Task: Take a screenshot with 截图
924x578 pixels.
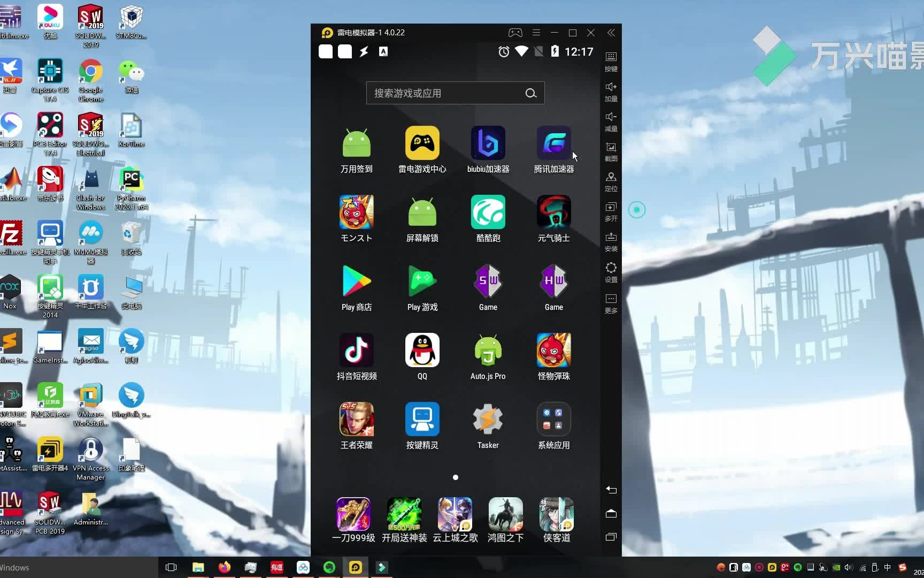Action: click(x=611, y=151)
